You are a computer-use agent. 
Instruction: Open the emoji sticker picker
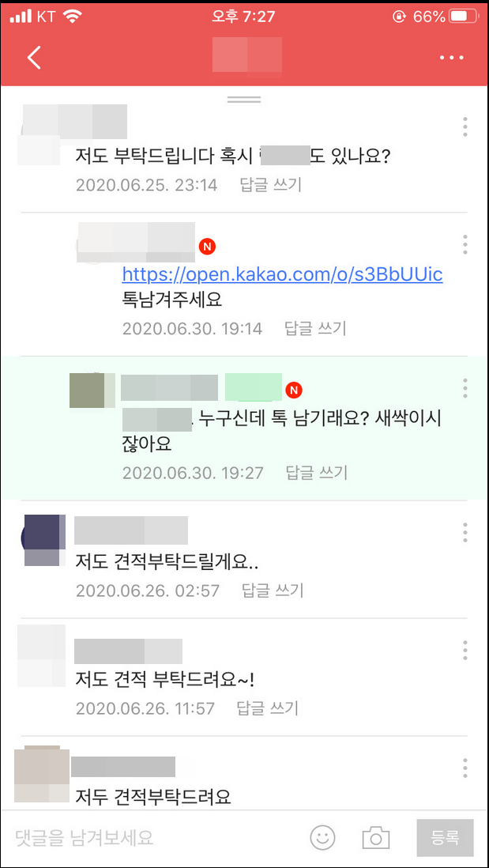(322, 837)
